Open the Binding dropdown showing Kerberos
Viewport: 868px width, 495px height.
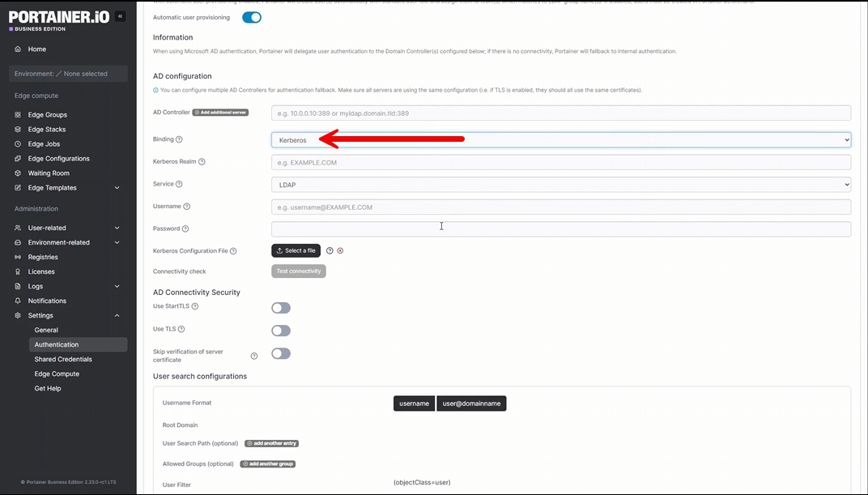pyautogui.click(x=561, y=140)
